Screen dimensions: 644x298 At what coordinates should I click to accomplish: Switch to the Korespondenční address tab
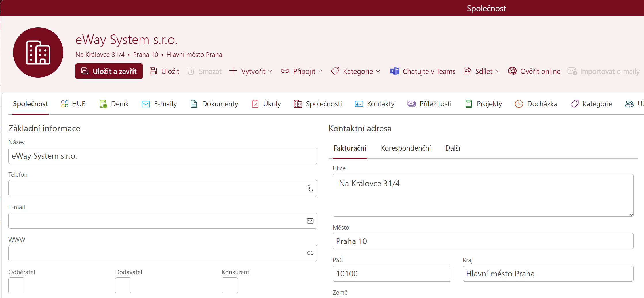click(x=406, y=148)
